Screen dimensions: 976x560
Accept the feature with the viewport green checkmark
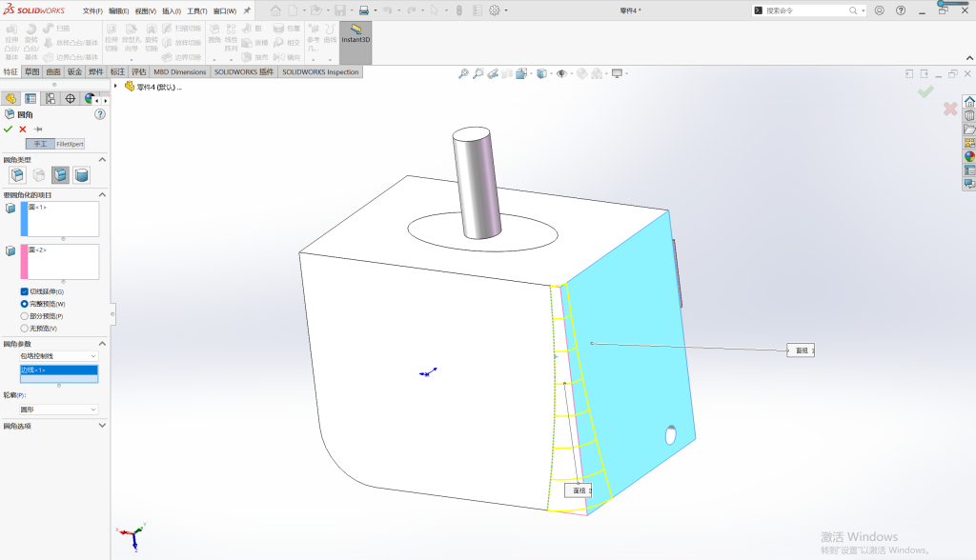(925, 92)
